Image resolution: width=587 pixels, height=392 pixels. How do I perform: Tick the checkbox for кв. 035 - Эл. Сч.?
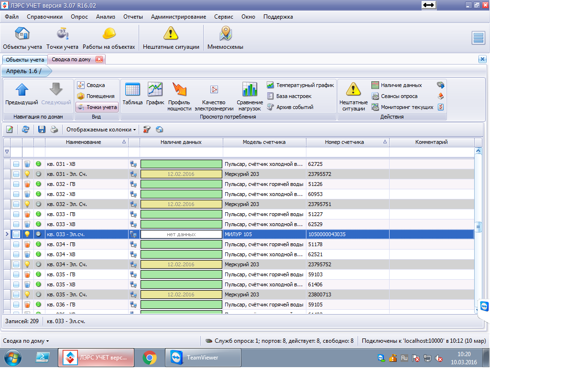click(x=16, y=294)
